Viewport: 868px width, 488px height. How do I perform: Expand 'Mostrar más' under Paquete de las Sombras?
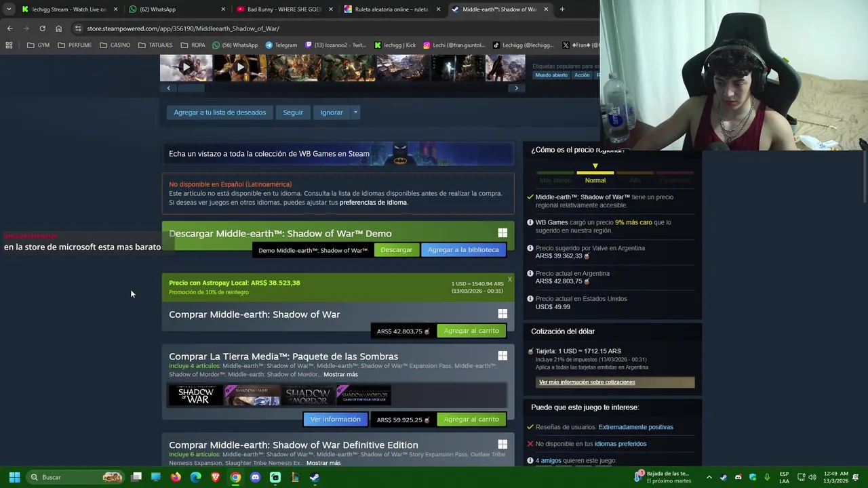click(x=340, y=375)
